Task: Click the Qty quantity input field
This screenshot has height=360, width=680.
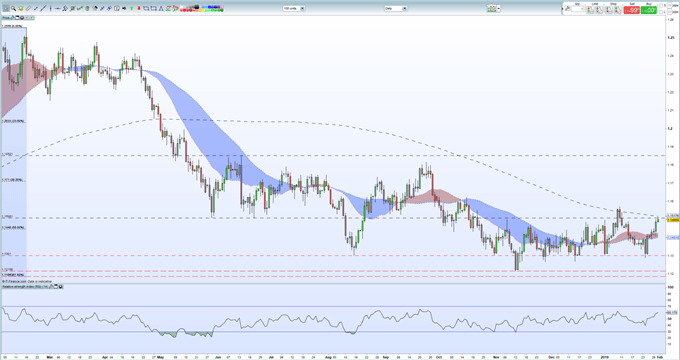Action: [x=578, y=9]
